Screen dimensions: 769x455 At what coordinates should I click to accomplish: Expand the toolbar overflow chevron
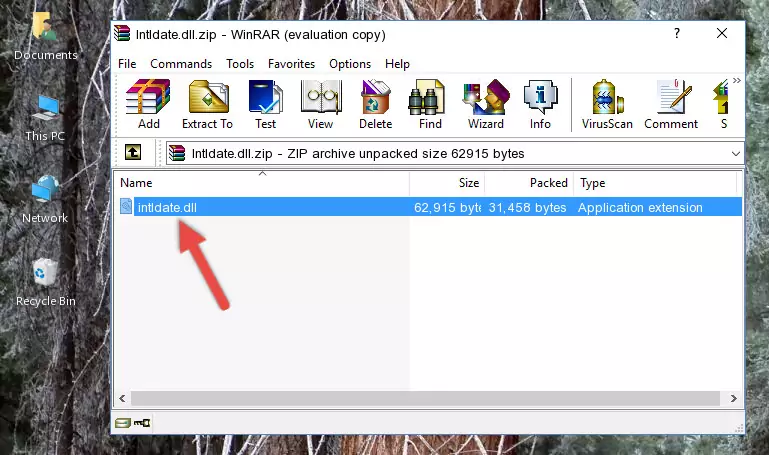737,80
